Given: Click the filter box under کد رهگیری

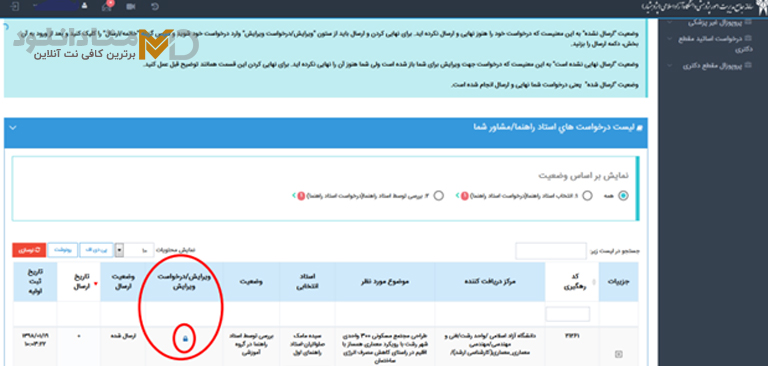Looking at the screenshot, I should [568, 314].
